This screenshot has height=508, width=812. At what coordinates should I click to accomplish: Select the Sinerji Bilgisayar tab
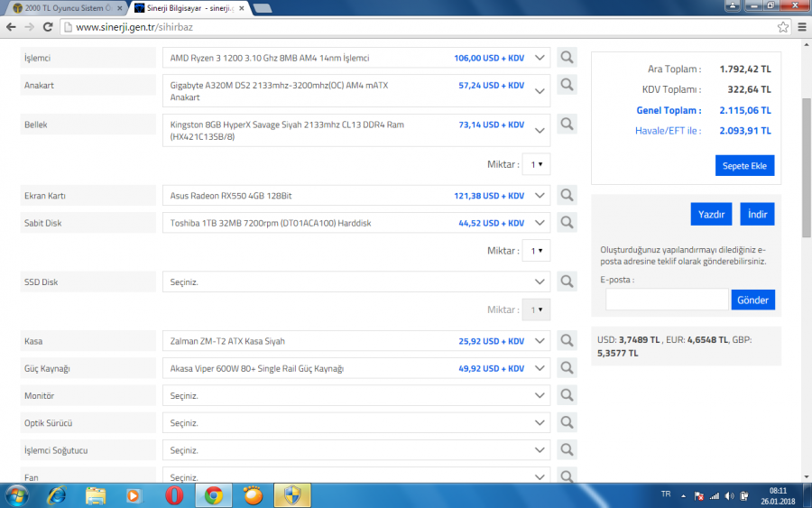click(189, 8)
